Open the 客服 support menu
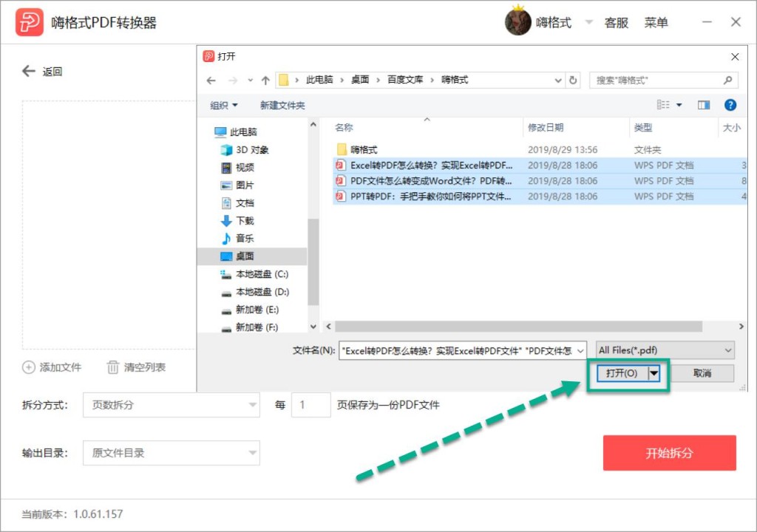The height and width of the screenshot is (532, 757). 617,22
